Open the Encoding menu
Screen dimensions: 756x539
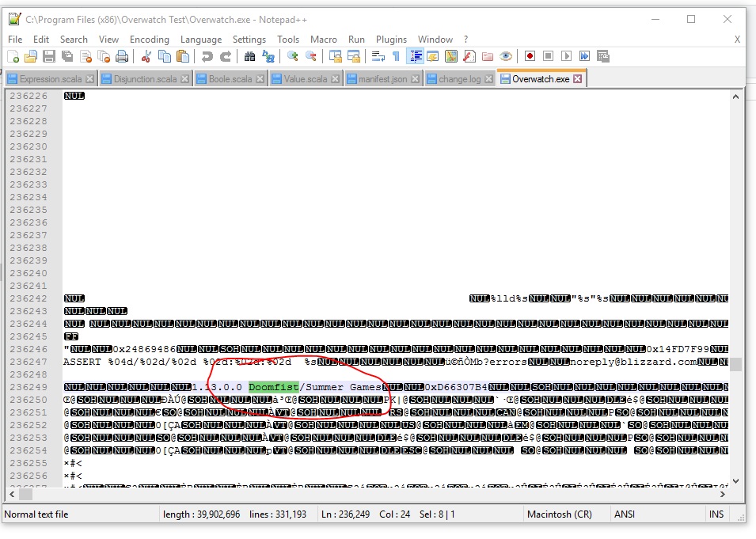click(x=149, y=39)
